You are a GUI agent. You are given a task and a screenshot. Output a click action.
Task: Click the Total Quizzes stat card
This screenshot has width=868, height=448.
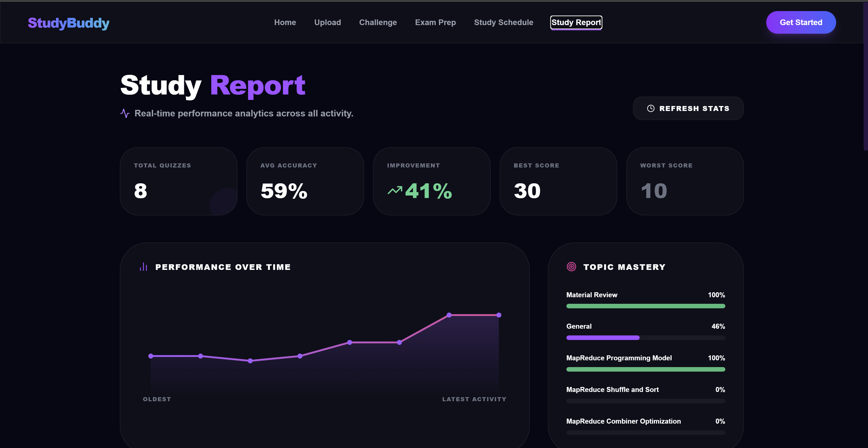179,181
